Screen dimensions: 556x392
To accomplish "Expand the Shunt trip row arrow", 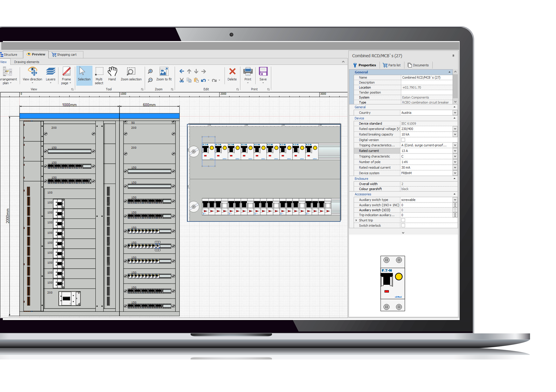I will pos(356,220).
